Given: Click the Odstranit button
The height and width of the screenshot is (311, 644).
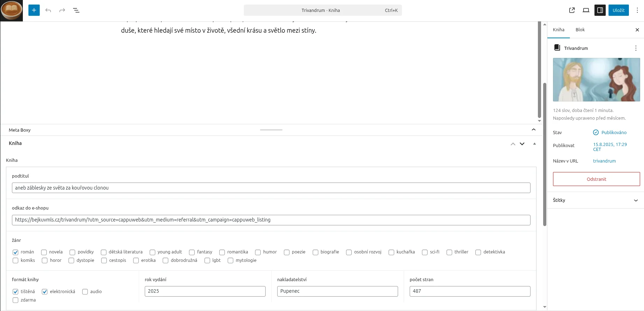Looking at the screenshot, I should (x=597, y=179).
